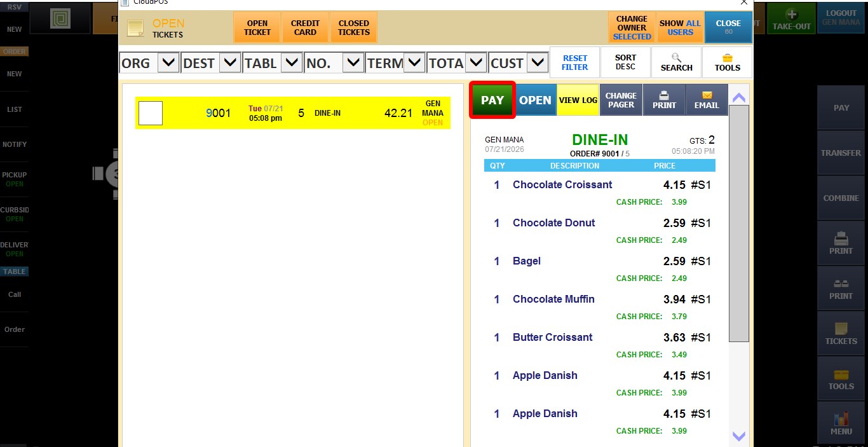
Task: Click TRANSFER in background right sidebar
Action: coord(841,153)
